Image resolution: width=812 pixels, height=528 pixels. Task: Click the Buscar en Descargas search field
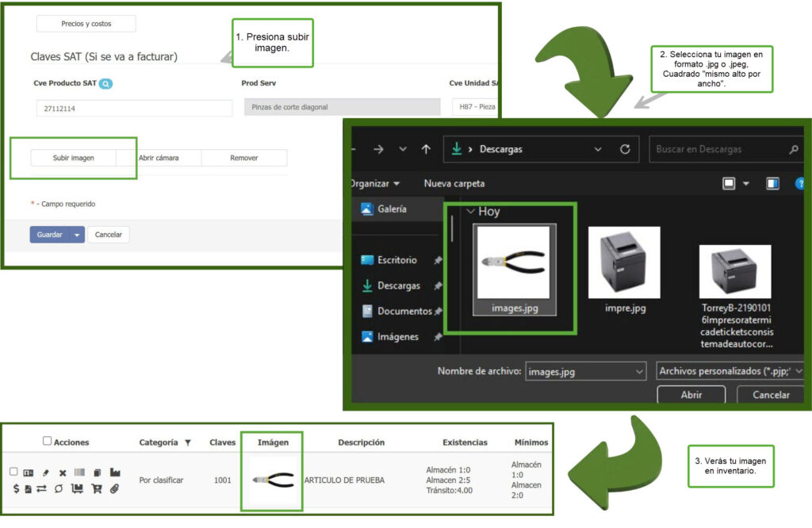point(718,149)
